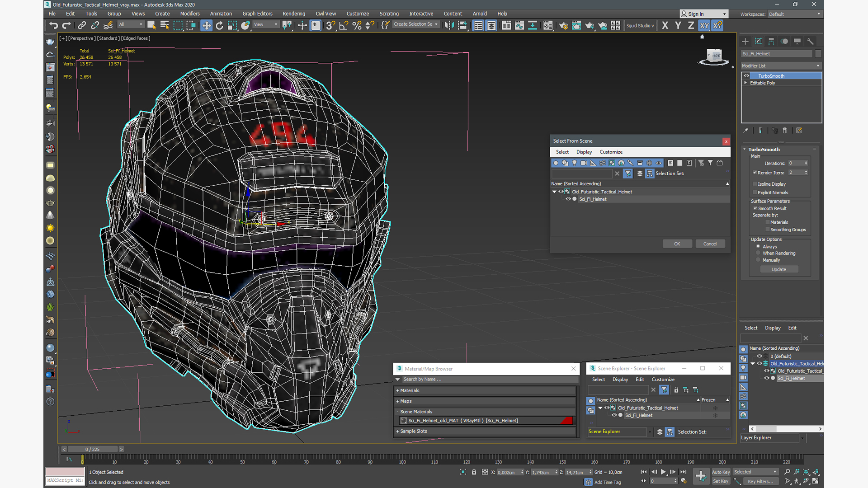Screen dimensions: 868x488
Task: Click OK in Select From Scene dialog
Action: [677, 244]
